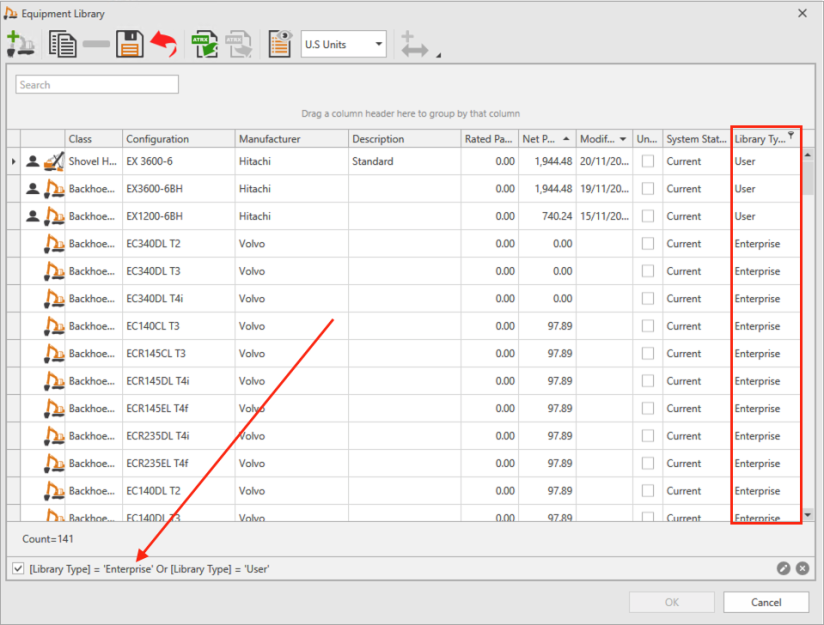
Task: Click the green ATRX import icon
Action: (207, 44)
